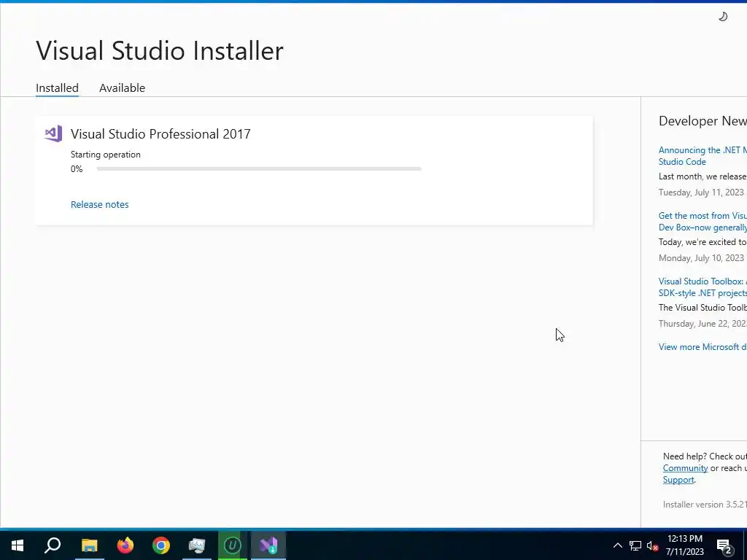The width and height of the screenshot is (747, 560).
Task: Toggle the dark theme moon icon
Action: pyautogui.click(x=723, y=17)
